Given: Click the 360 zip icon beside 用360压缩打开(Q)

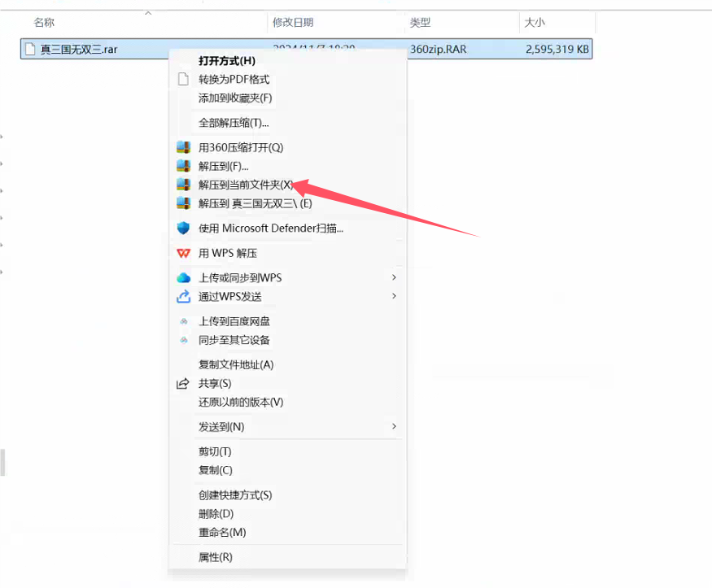Looking at the screenshot, I should coord(183,147).
